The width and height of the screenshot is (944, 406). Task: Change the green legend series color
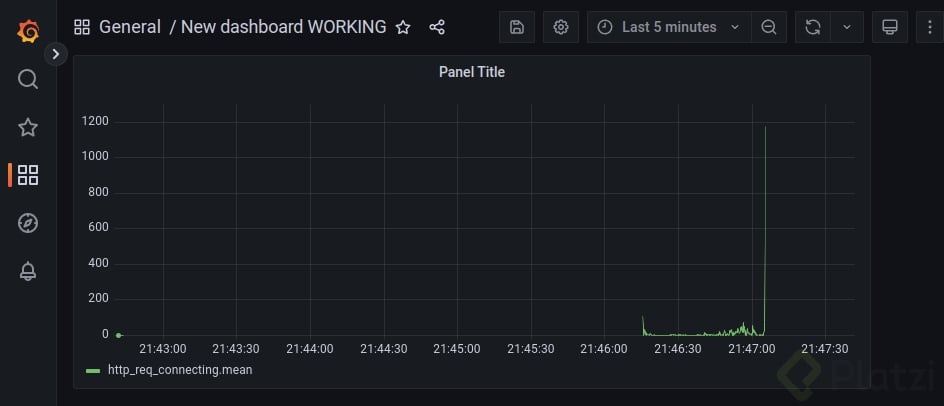93,371
